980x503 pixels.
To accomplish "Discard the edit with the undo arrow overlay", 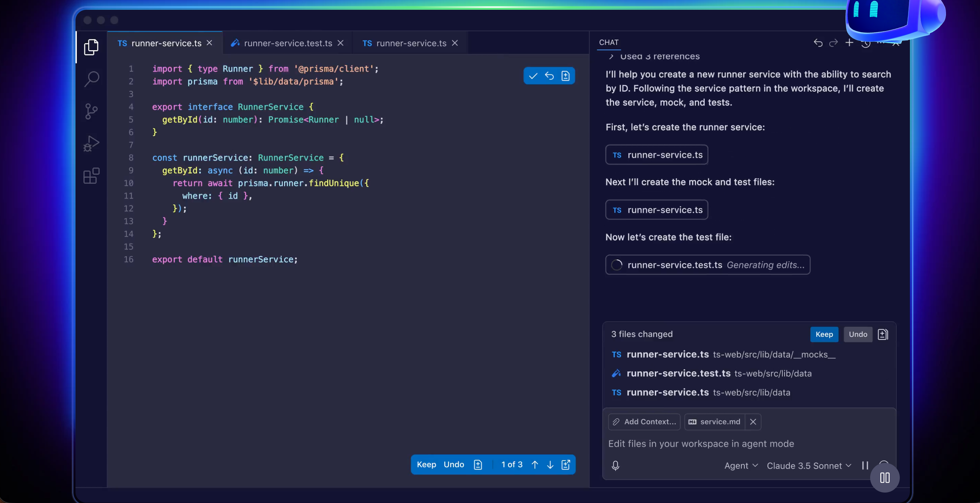I will coord(549,76).
